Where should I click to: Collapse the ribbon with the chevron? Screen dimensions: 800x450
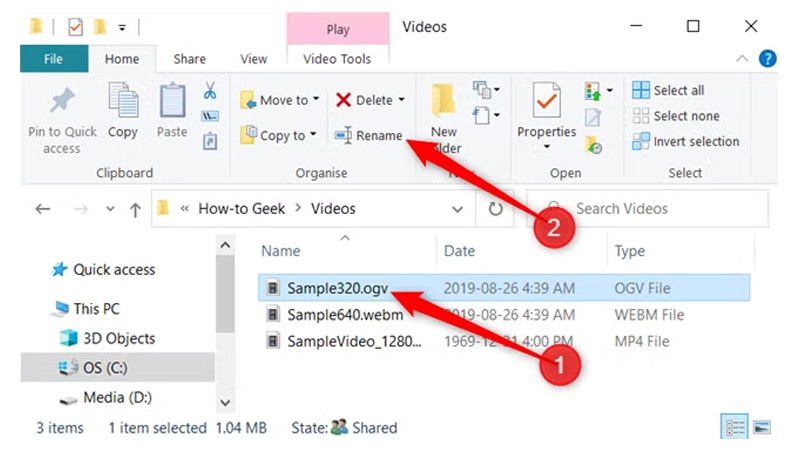(742, 59)
